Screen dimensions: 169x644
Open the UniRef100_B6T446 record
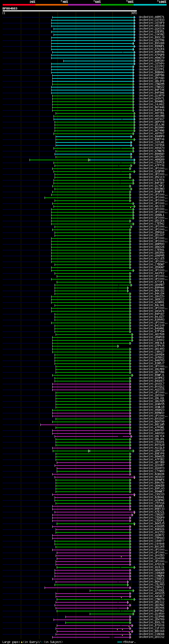point(152,107)
